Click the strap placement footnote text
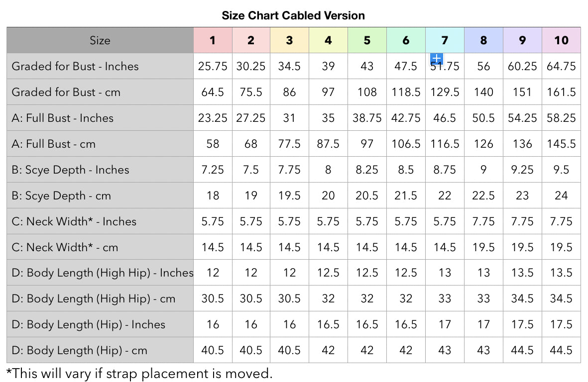Viewport: 588px width, 382px height. pyautogui.click(x=139, y=373)
